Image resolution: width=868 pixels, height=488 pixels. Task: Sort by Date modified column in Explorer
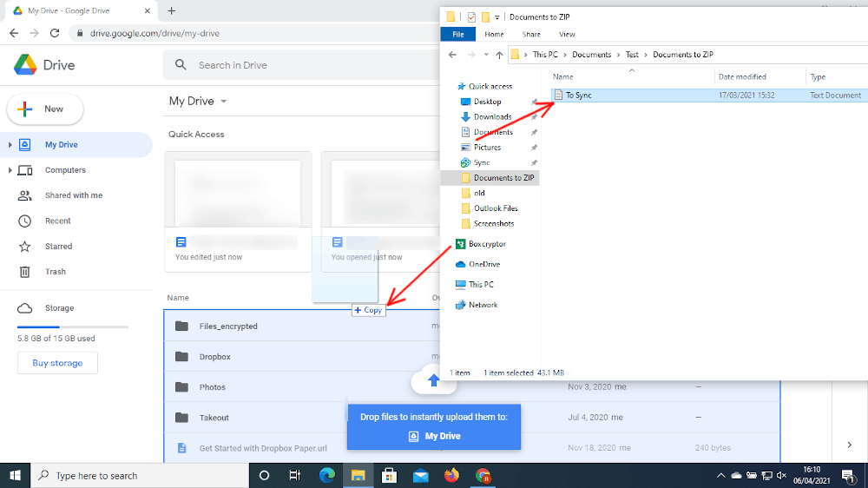tap(742, 77)
